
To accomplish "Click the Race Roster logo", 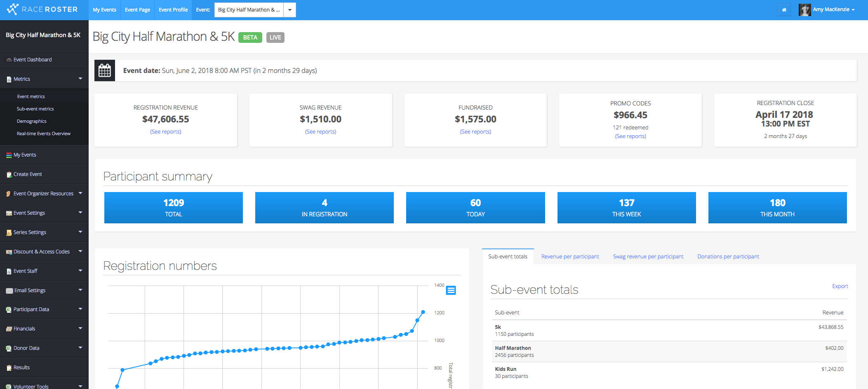I will tap(42, 9).
